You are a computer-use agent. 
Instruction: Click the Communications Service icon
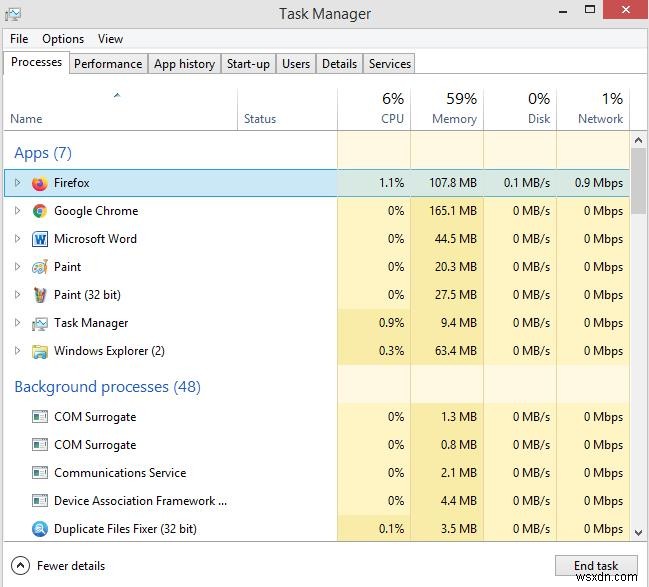(40, 473)
